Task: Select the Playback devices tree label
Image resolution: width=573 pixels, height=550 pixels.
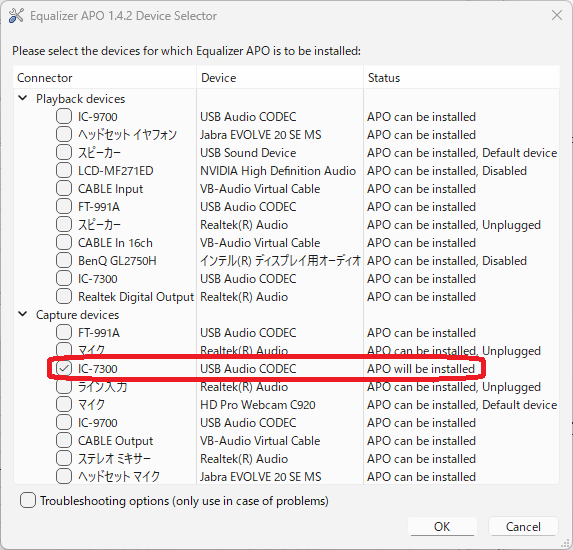Action: point(80,99)
